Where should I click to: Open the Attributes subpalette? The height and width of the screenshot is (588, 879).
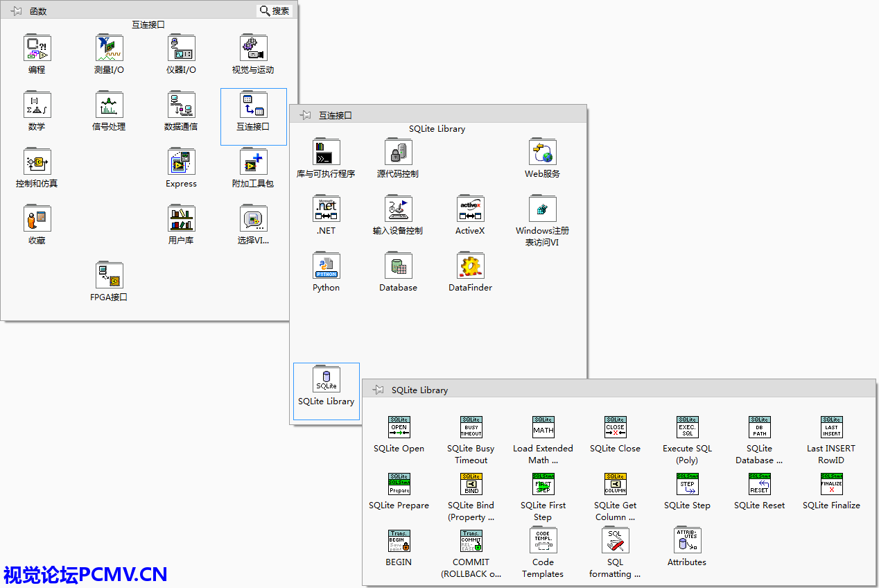pyautogui.click(x=688, y=540)
